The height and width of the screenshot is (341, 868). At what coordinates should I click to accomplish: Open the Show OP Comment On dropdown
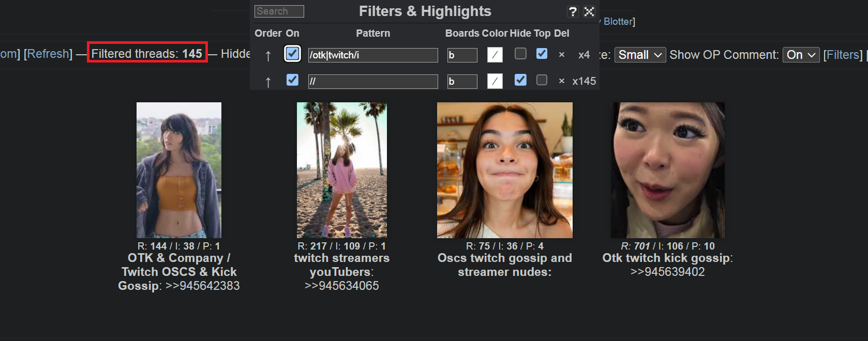(801, 55)
